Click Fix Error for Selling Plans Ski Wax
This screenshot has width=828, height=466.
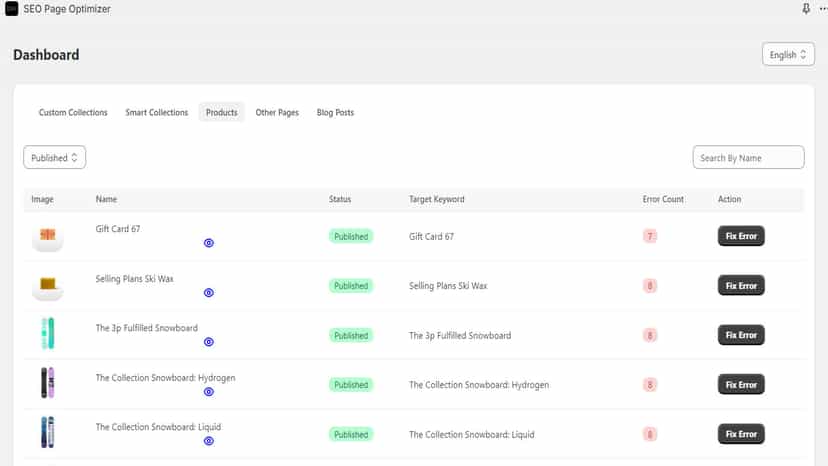click(x=741, y=286)
